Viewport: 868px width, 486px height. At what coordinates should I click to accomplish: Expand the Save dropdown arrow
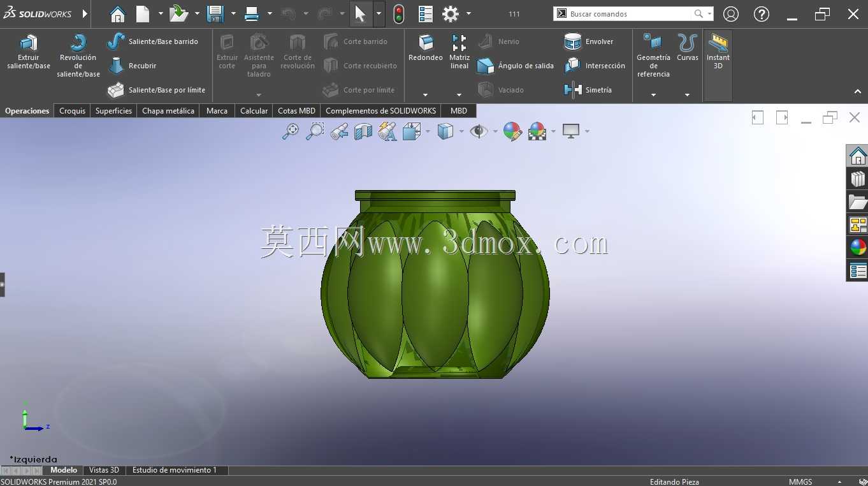point(233,14)
